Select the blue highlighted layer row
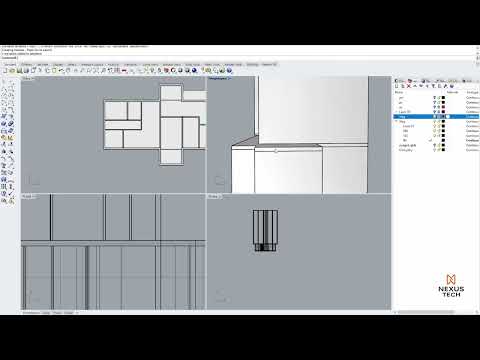Viewport: 480px width, 360px height. 436,117
